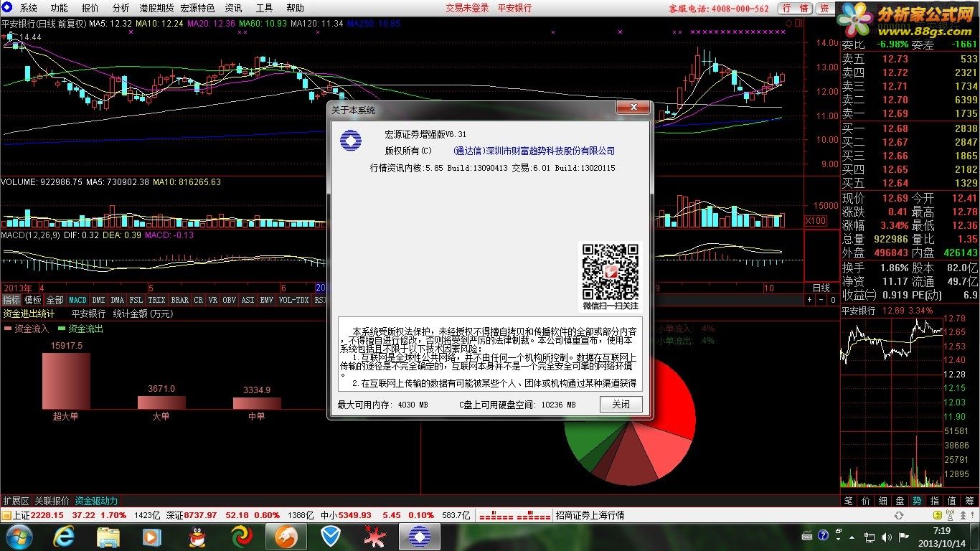The width and height of the screenshot is (980, 551).
Task: Click the Hongyuan logo icon in the about dialog
Action: 352,141
